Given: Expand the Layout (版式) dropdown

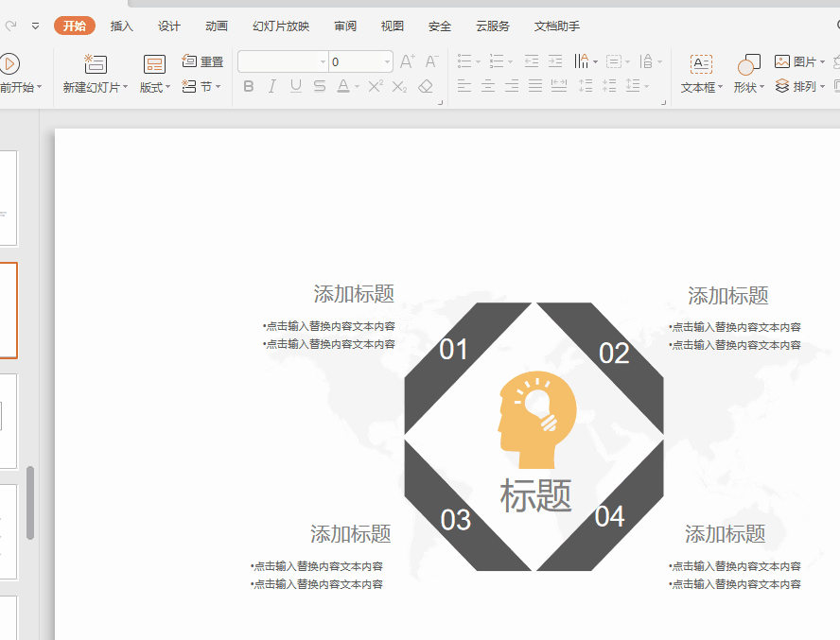Looking at the screenshot, I should pyautogui.click(x=155, y=87).
